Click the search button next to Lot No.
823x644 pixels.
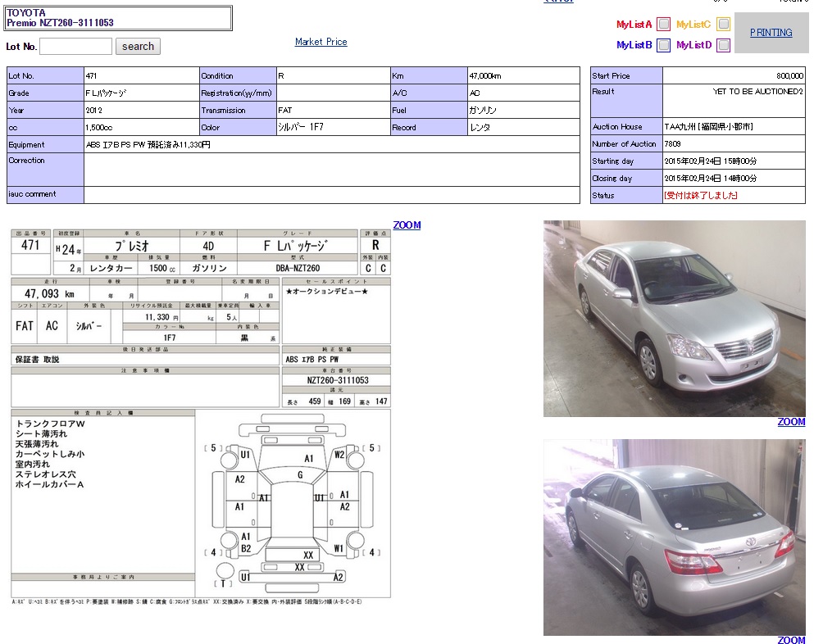click(x=138, y=47)
